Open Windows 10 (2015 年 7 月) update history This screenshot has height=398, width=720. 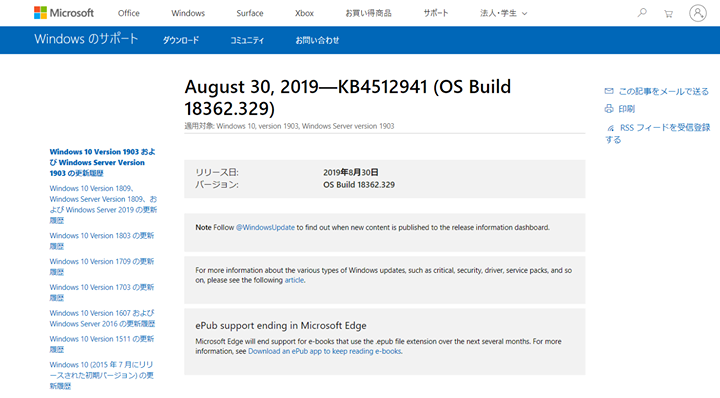click(x=101, y=375)
